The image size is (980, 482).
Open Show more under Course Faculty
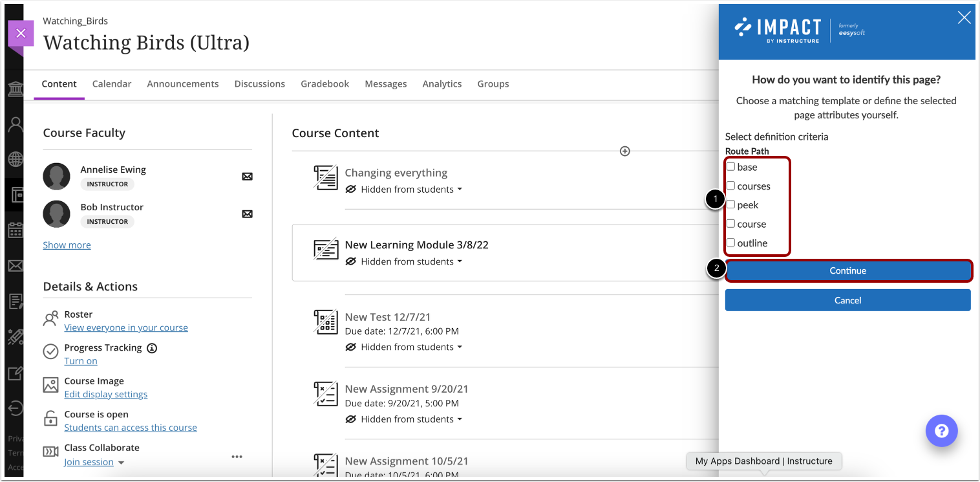(67, 245)
